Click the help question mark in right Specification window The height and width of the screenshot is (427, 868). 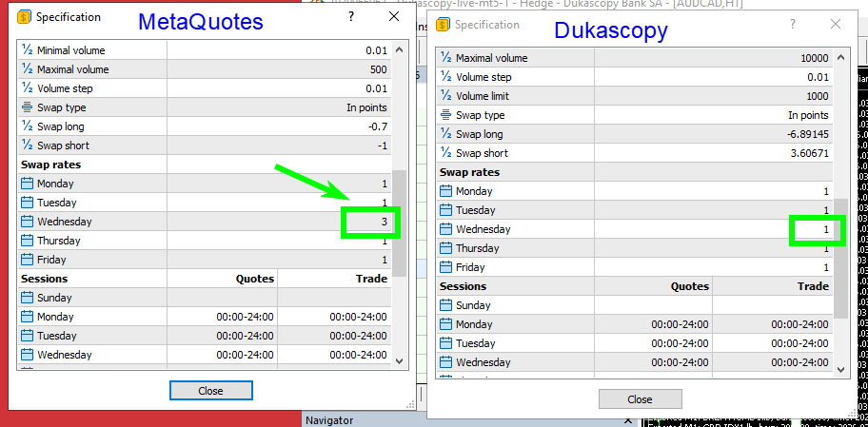792,25
